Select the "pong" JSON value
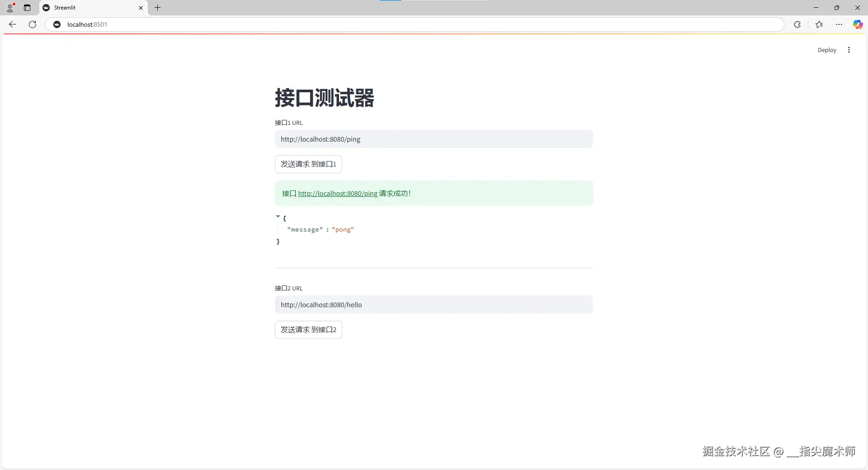The height and width of the screenshot is (470, 868). coord(343,230)
